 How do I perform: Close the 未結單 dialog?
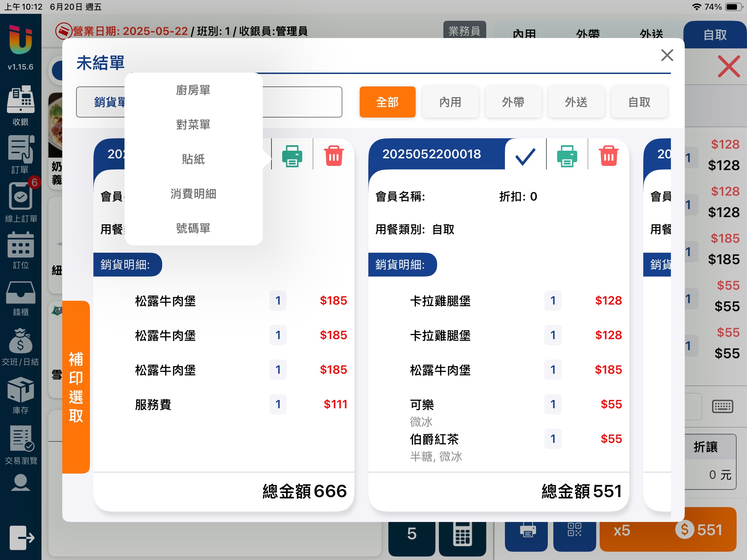(x=667, y=55)
